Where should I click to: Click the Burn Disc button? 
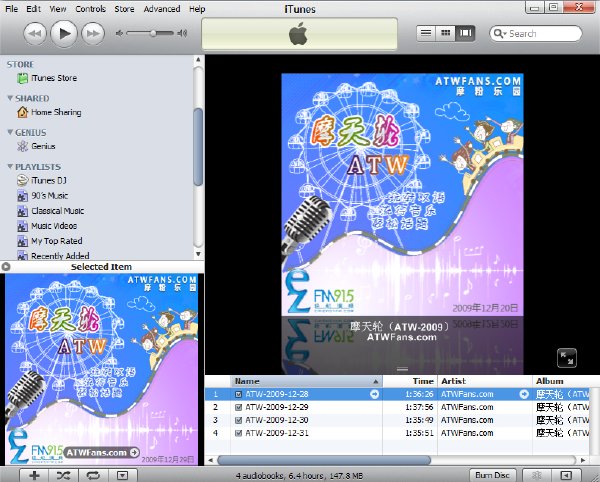[x=492, y=475]
